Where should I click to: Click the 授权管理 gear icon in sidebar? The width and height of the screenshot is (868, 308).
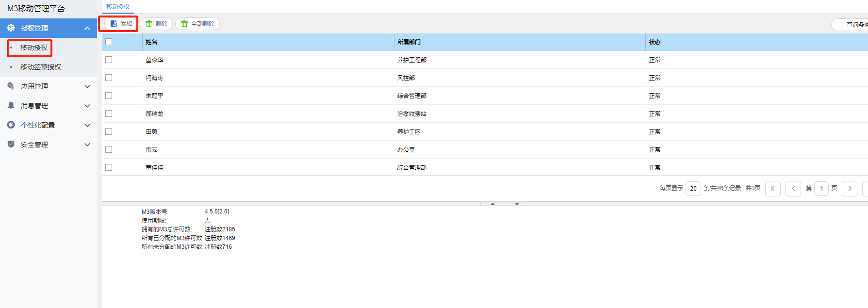tap(11, 28)
